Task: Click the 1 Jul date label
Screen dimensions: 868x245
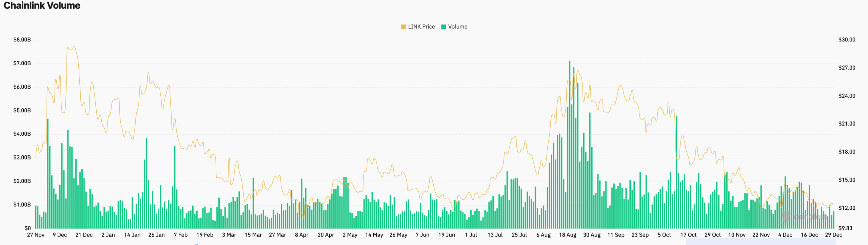Action: (x=471, y=235)
